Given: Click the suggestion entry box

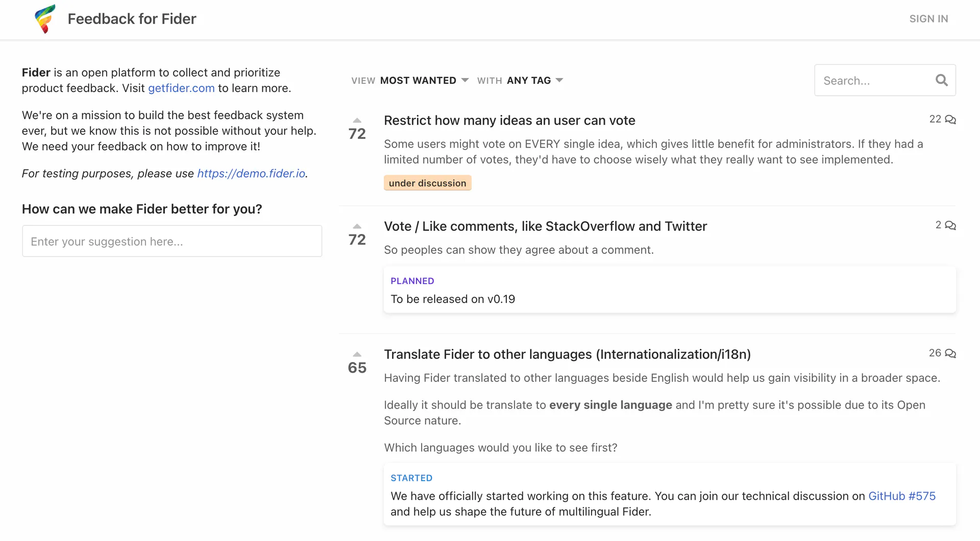Looking at the screenshot, I should click(172, 241).
